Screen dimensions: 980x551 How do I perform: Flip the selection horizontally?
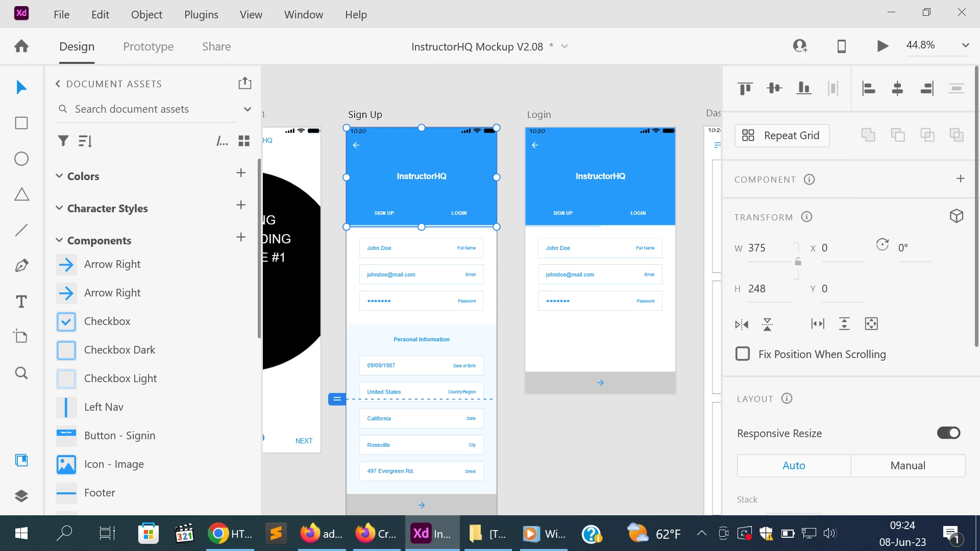pyautogui.click(x=742, y=324)
